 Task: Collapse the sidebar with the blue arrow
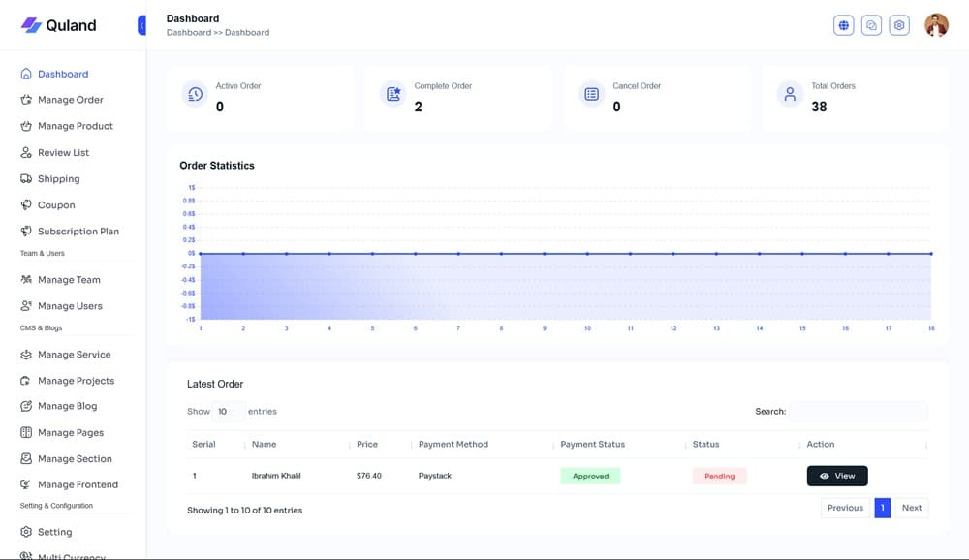tap(142, 25)
